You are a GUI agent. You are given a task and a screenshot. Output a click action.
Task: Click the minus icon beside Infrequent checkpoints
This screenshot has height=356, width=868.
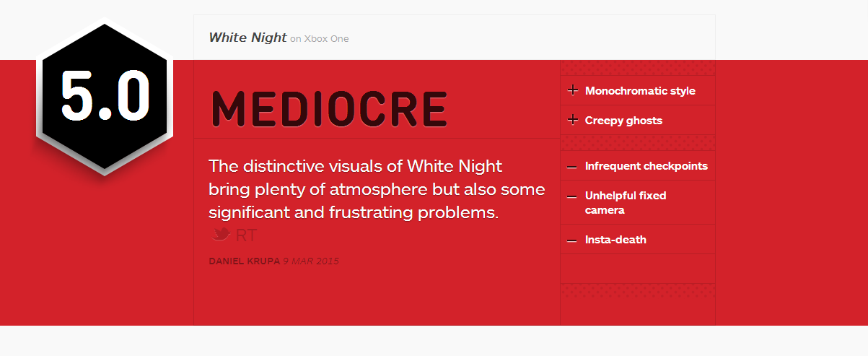tap(572, 167)
